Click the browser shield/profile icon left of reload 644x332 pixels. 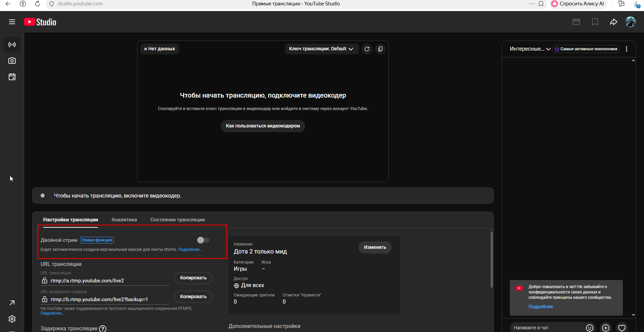23,4
